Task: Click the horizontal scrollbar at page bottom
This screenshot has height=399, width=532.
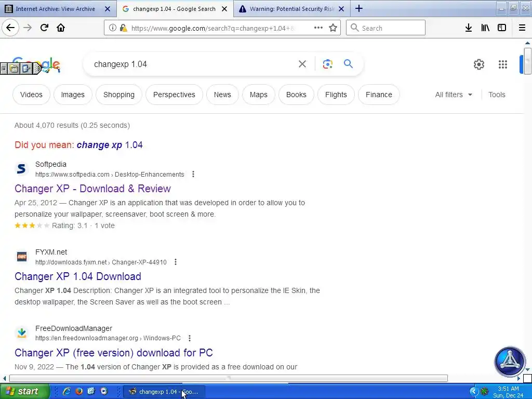Action: coord(228,378)
